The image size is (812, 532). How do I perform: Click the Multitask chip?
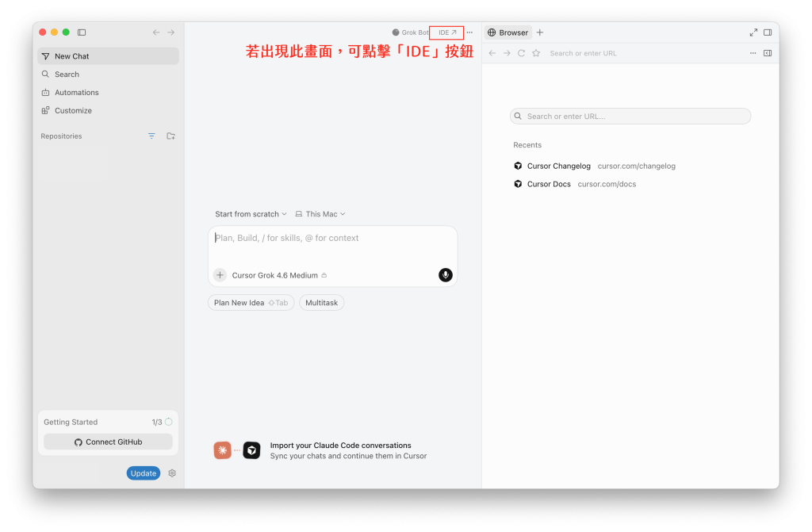322,303
